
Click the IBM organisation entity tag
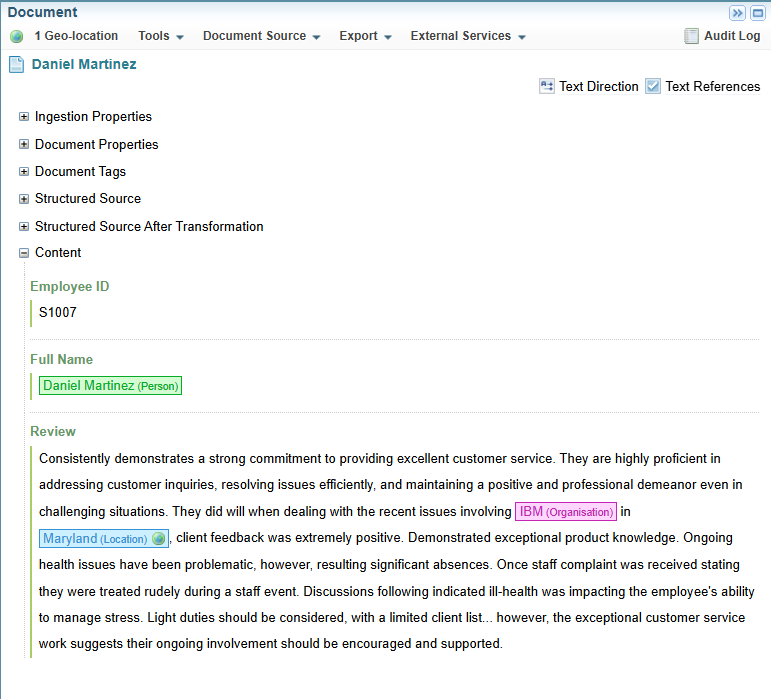pyautogui.click(x=566, y=512)
